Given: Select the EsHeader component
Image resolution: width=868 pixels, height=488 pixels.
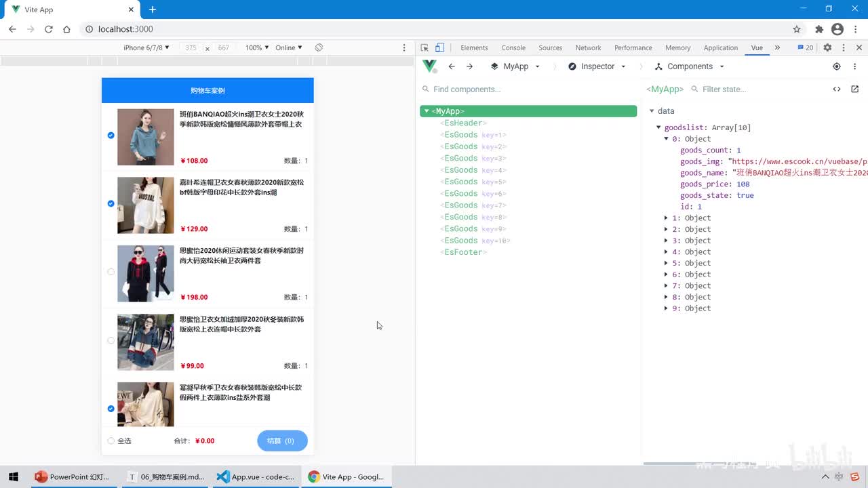Looking at the screenshot, I should pyautogui.click(x=463, y=123).
